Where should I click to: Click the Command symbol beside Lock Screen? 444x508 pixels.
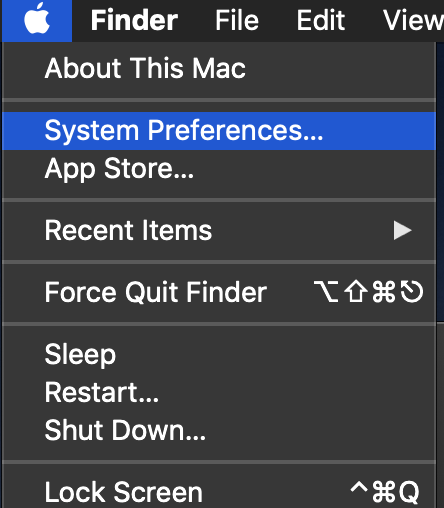point(384,492)
